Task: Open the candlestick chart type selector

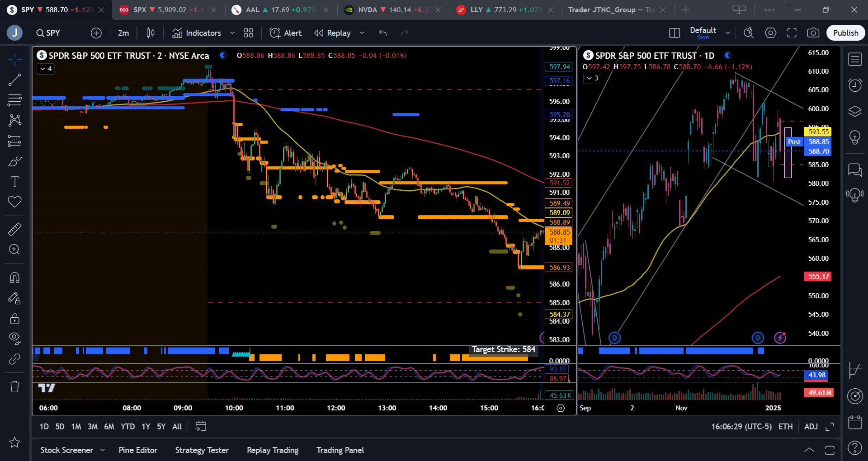Action: [151, 33]
